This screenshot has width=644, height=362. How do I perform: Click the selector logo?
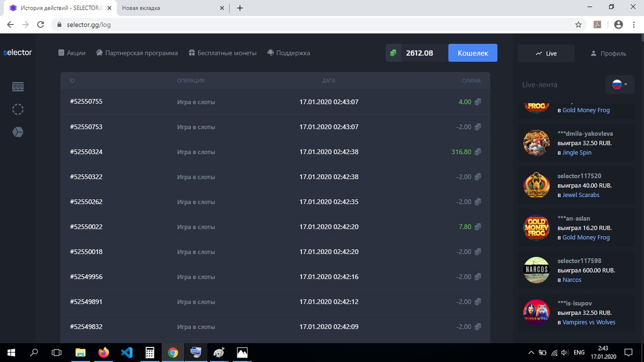pyautogui.click(x=18, y=52)
